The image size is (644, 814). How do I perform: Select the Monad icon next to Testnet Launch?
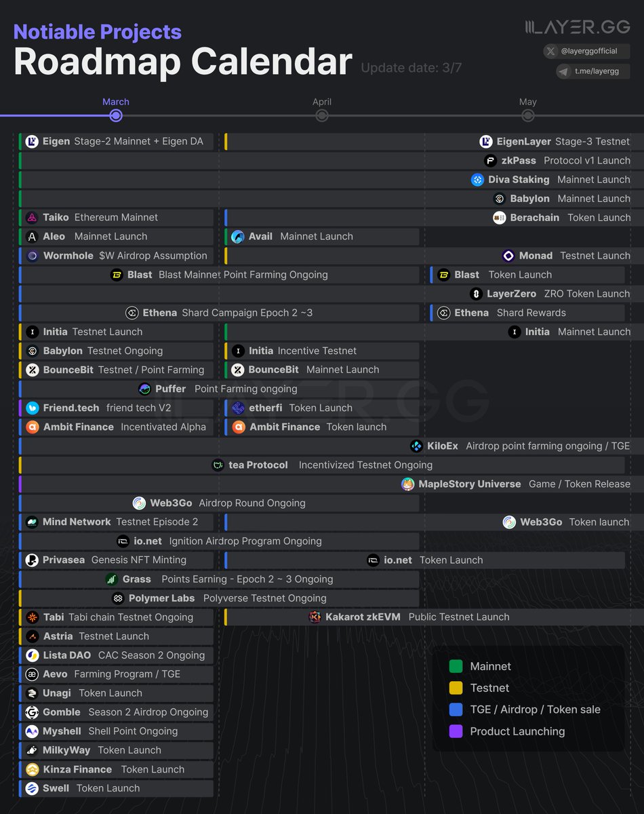[508, 256]
